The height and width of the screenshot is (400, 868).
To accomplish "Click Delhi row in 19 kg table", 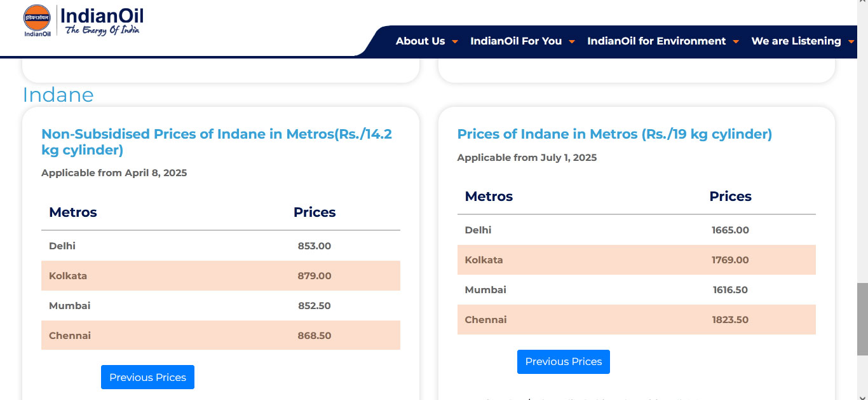I will point(637,230).
